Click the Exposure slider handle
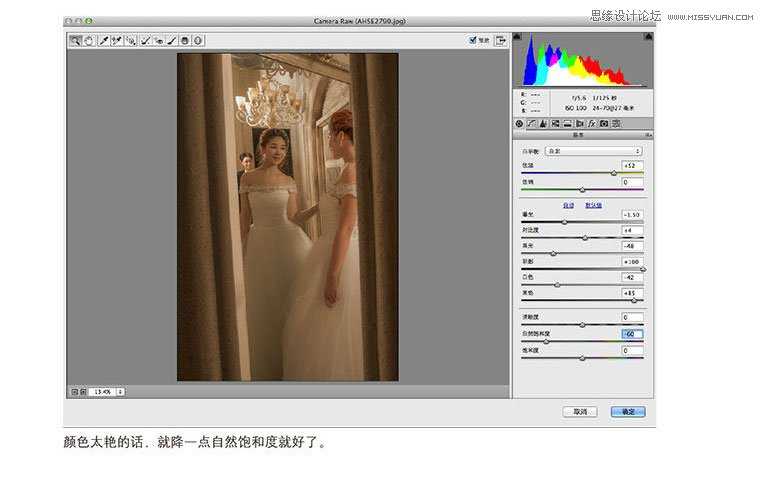 [564, 222]
